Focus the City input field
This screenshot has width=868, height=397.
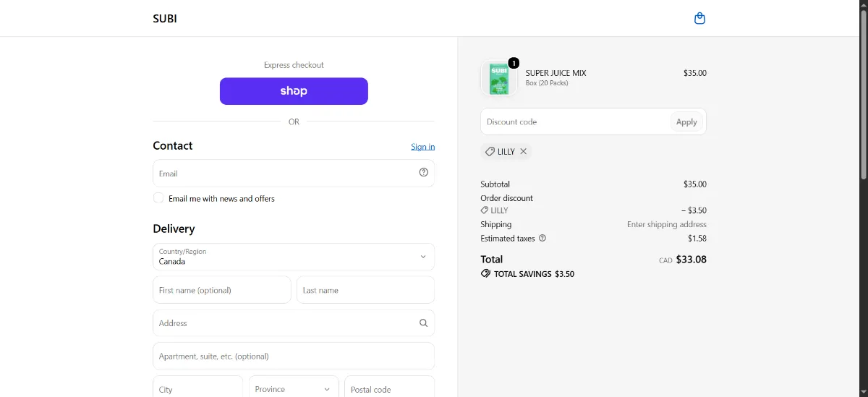(198, 389)
